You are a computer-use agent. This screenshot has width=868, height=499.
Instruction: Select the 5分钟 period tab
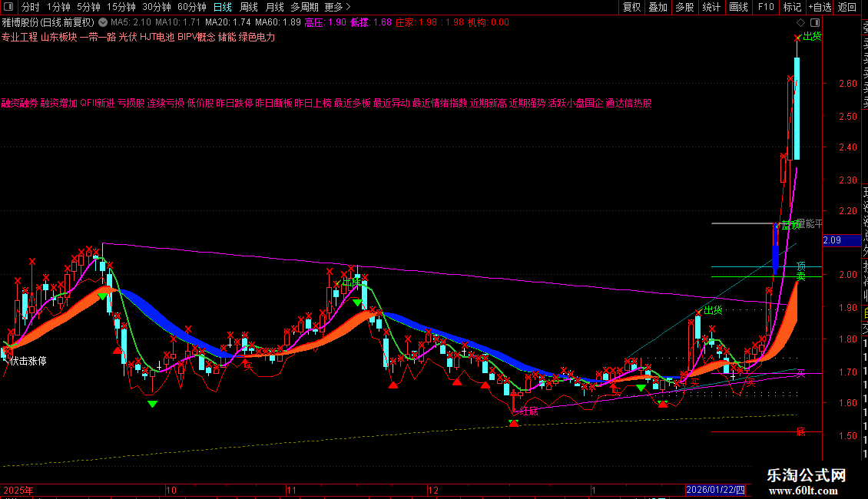[88, 7]
